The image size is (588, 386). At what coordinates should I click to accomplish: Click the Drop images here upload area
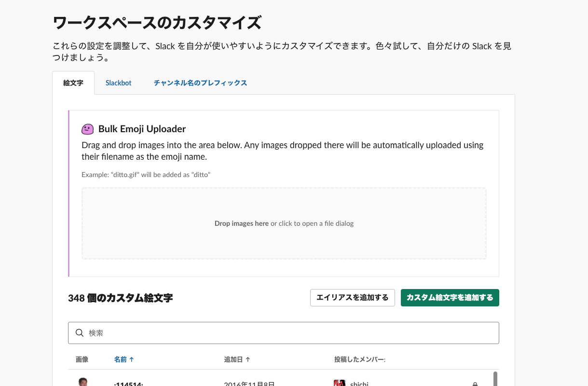[x=284, y=223]
